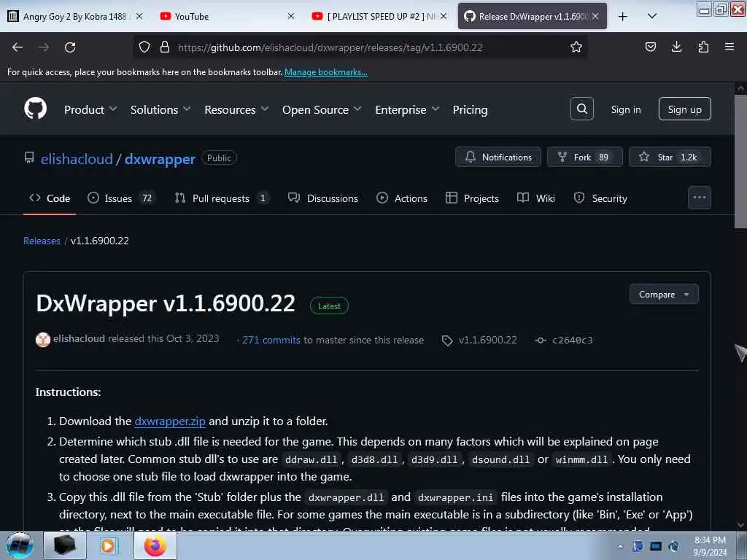The width and height of the screenshot is (747, 560).
Task: Open the Wiki tab
Action: (536, 198)
